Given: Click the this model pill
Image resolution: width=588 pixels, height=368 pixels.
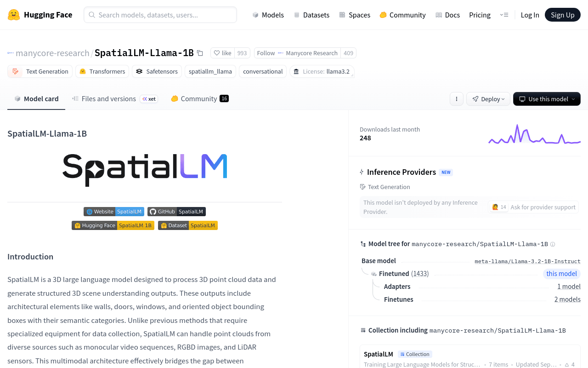Looking at the screenshot, I should click(561, 274).
